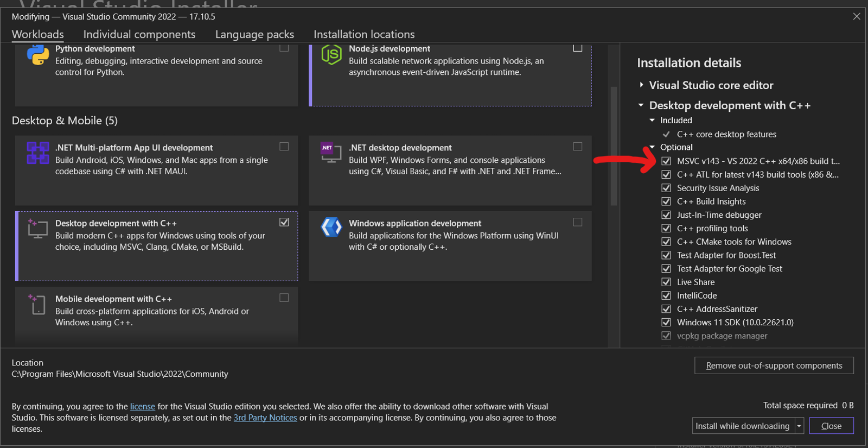Open the Language packs tab

(x=254, y=34)
